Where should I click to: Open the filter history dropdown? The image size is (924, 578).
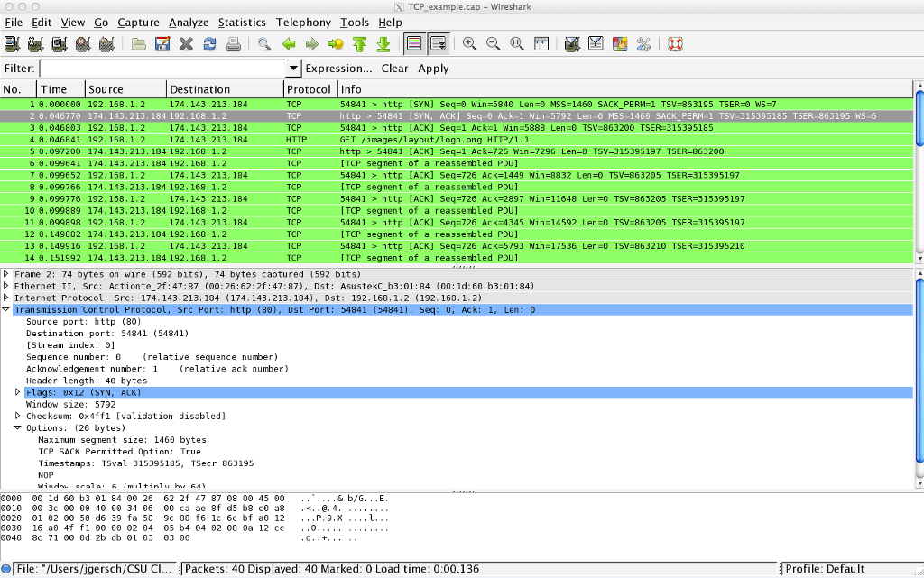[292, 69]
